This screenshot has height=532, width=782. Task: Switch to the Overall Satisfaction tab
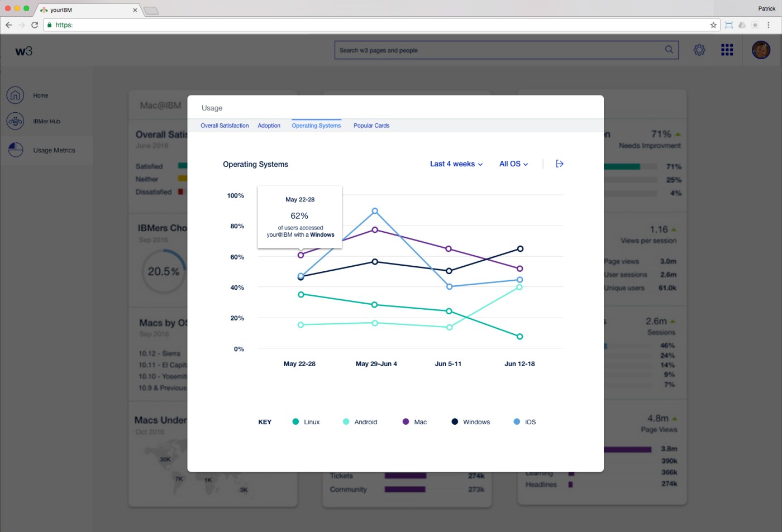tap(225, 126)
